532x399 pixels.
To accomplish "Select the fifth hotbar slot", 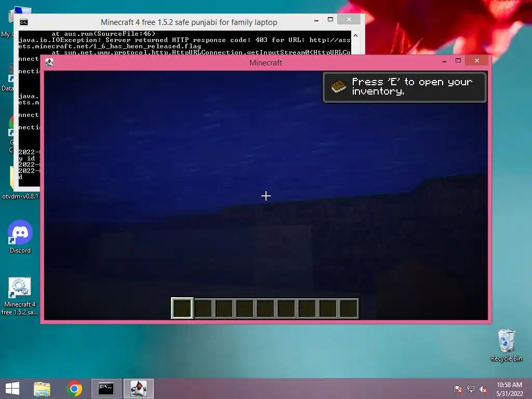I will click(x=265, y=309).
